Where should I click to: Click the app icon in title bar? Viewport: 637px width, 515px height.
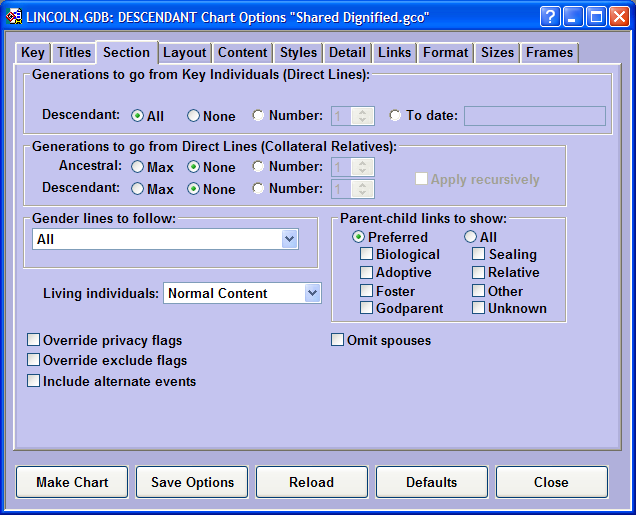click(x=14, y=16)
